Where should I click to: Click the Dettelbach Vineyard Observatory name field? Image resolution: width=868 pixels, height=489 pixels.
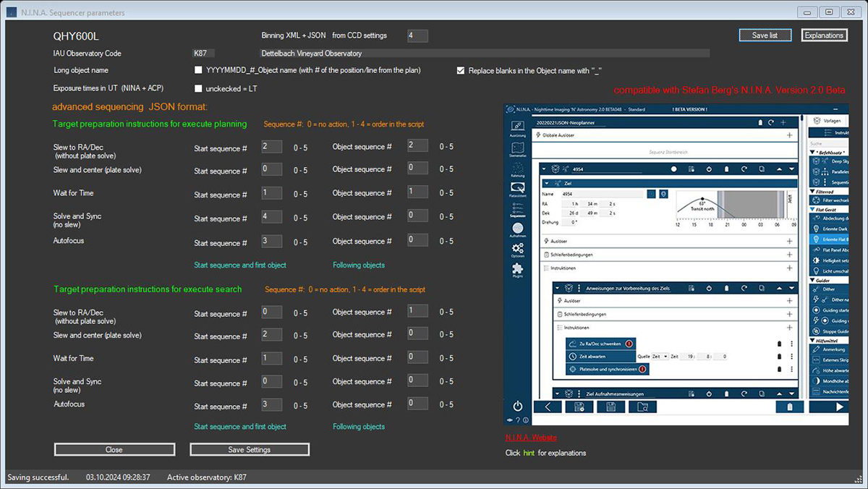pos(484,54)
